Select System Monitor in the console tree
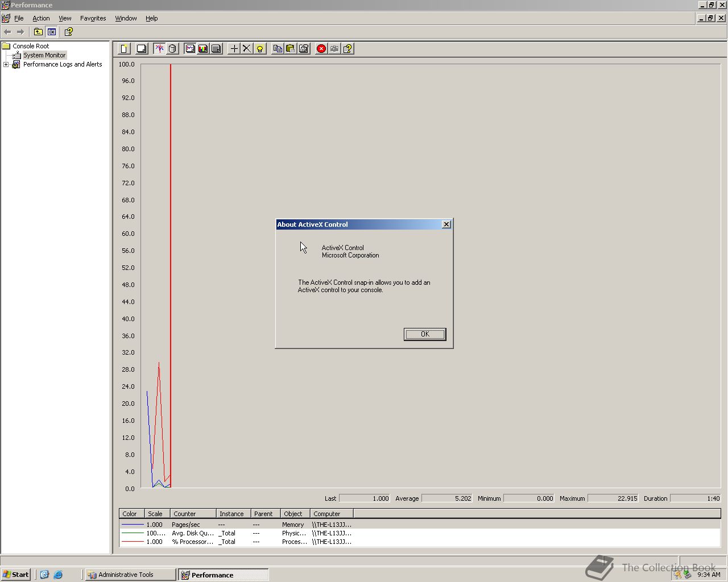The image size is (728, 582). [44, 55]
